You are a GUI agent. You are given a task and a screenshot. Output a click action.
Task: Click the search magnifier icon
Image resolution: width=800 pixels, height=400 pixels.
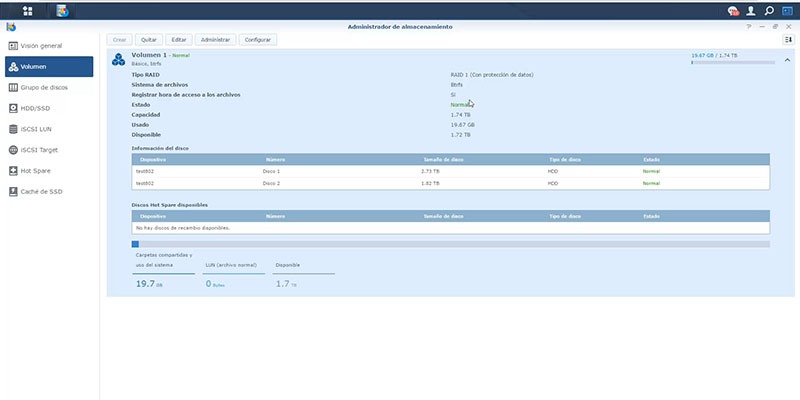tap(769, 11)
